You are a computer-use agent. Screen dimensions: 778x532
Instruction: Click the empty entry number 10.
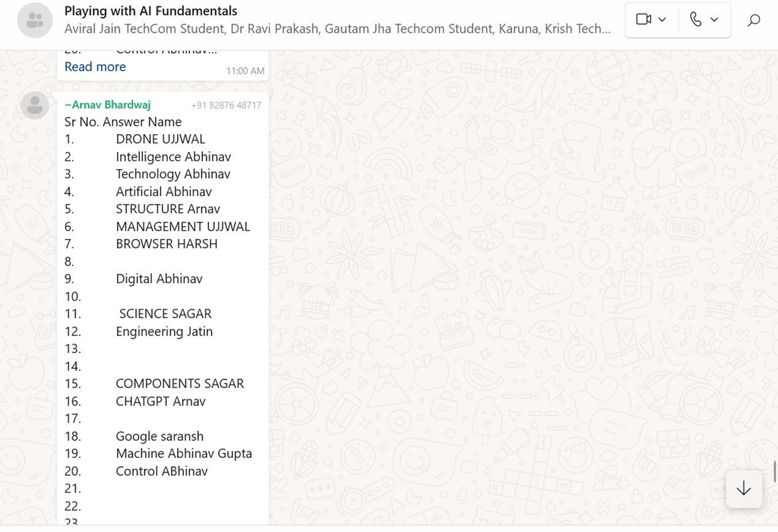tap(72, 297)
